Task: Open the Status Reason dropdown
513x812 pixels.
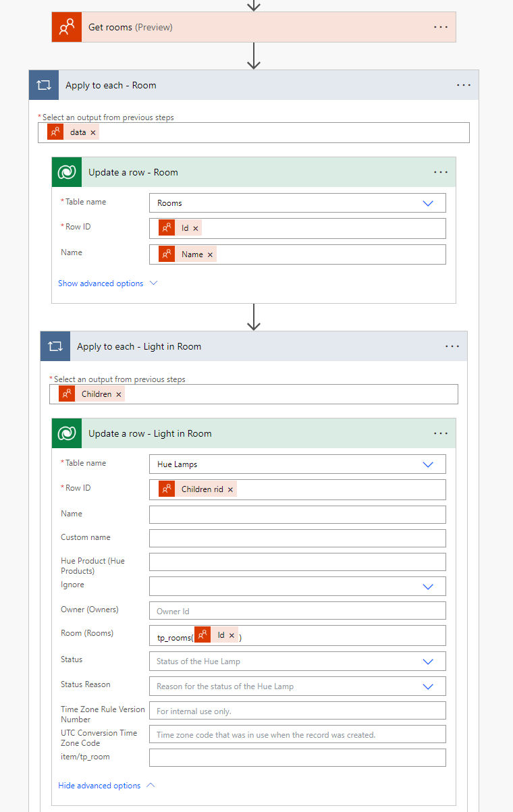Action: pos(427,686)
